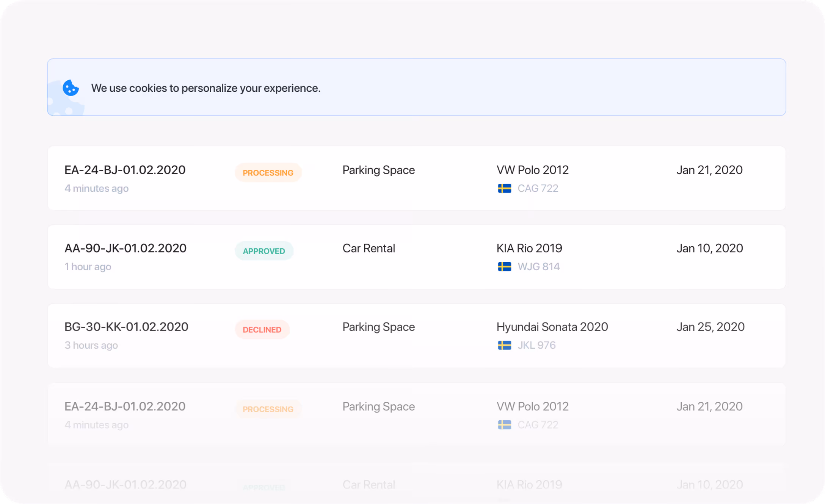The height and width of the screenshot is (504, 825).
Task: Click the faded "Jan 21, 2020" date
Action: 709,406
